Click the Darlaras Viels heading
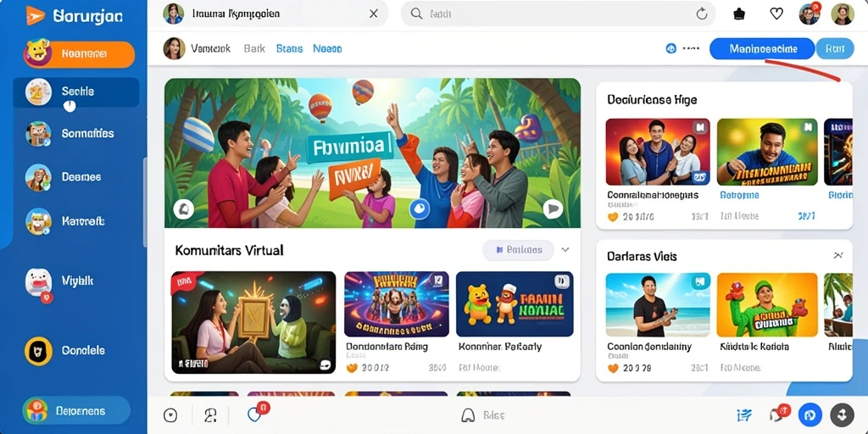 click(x=643, y=257)
